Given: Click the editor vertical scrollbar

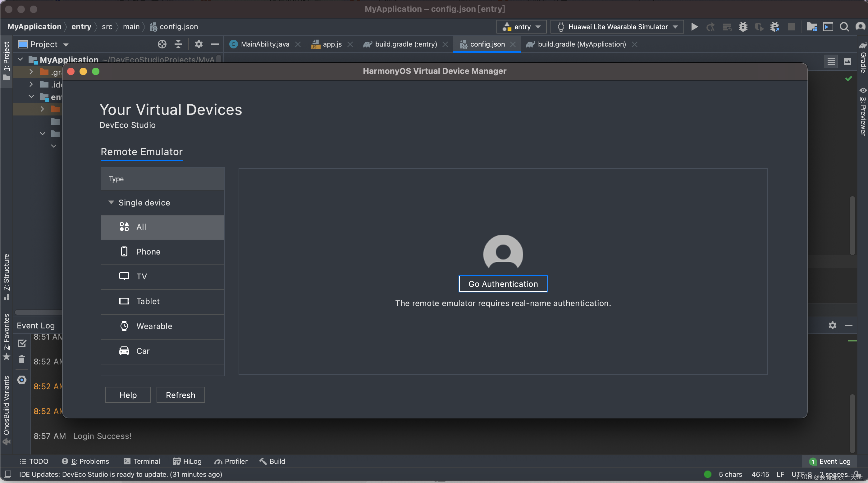Looking at the screenshot, I should [852, 225].
